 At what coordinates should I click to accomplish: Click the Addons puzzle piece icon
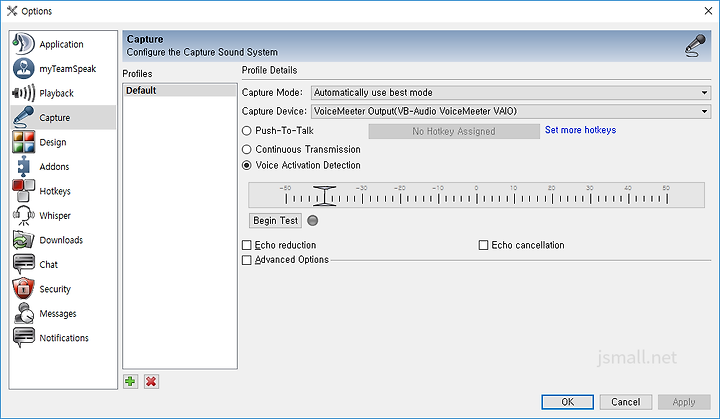pyautogui.click(x=23, y=166)
